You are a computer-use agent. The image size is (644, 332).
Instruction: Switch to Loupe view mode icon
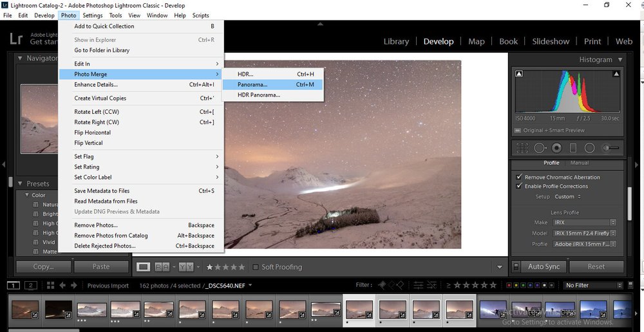[143, 267]
